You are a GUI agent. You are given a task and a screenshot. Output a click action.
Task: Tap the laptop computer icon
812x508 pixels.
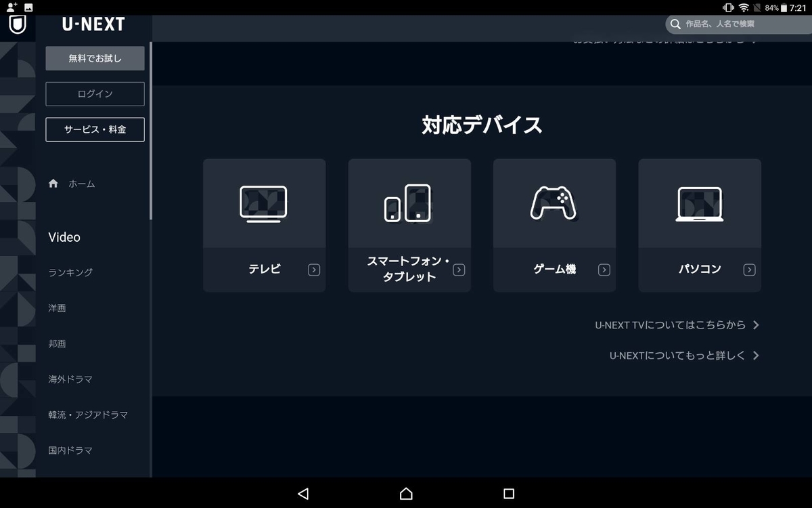tap(700, 204)
